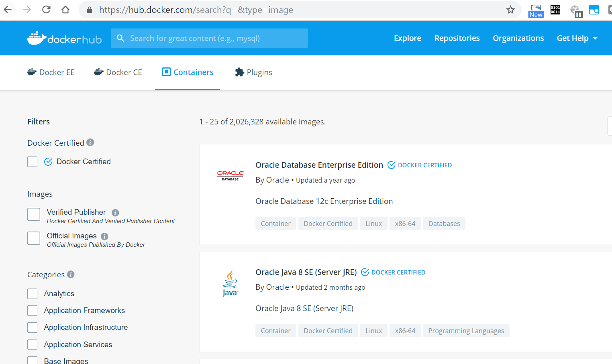Click 'Oracle Database 12c Enterprise Edition' description
Screen dimensions: 612x364
click(324, 201)
